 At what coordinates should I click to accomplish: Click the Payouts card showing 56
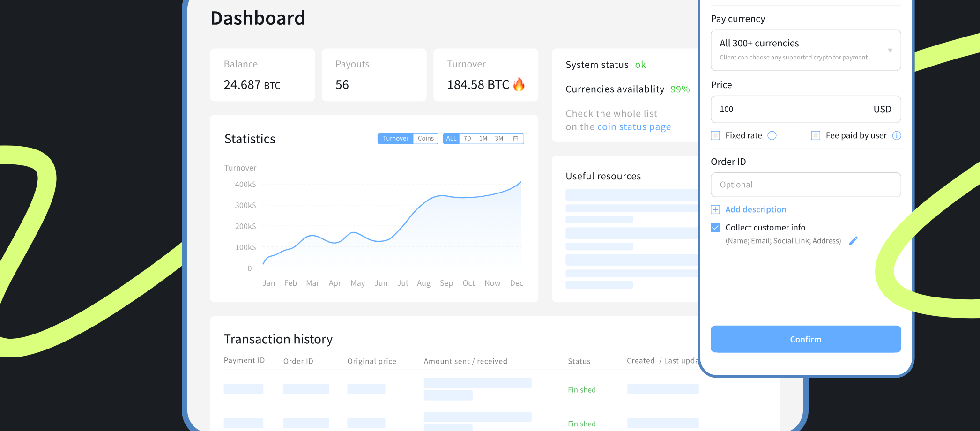pos(374,75)
